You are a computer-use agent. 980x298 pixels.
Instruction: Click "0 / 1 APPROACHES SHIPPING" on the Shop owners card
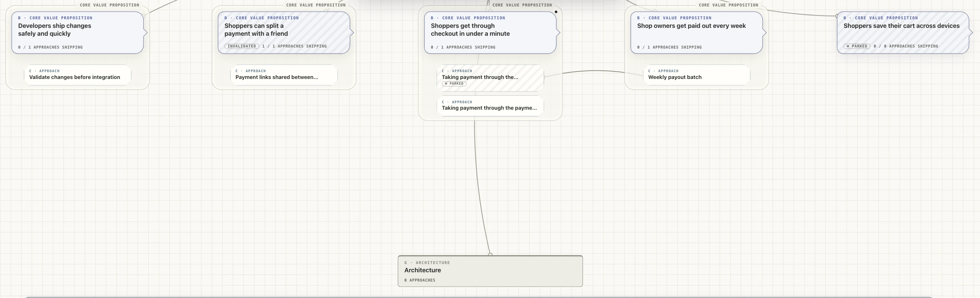click(669, 47)
